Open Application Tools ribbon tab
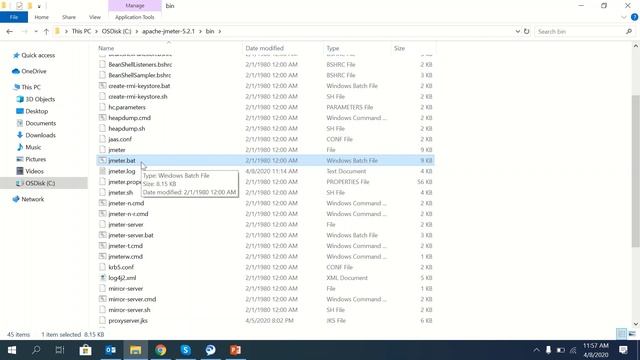Screen dimensions: 640x360 tap(135, 17)
